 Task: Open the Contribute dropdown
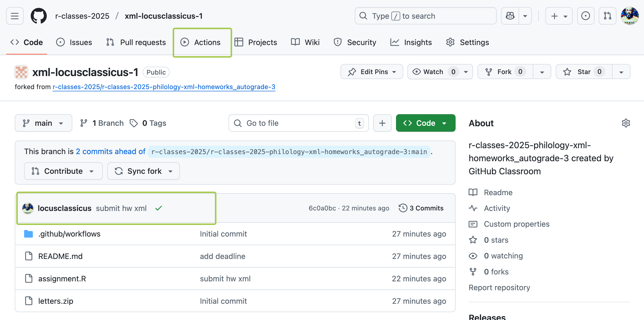pos(63,171)
